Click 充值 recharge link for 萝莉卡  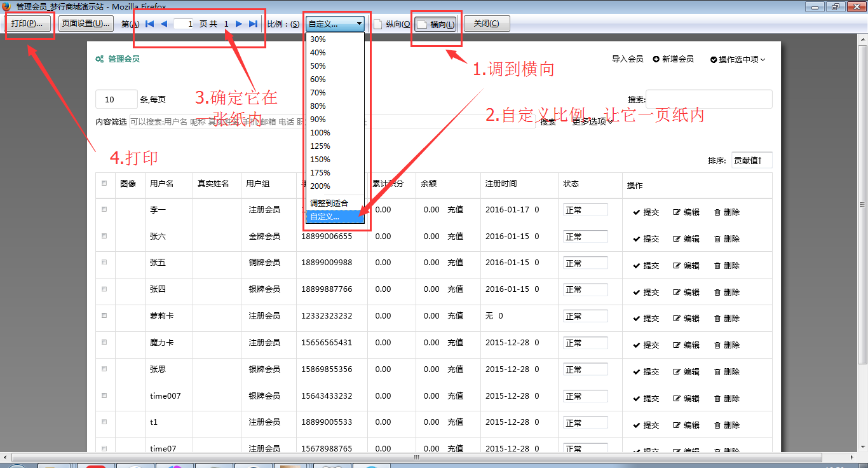pos(455,316)
